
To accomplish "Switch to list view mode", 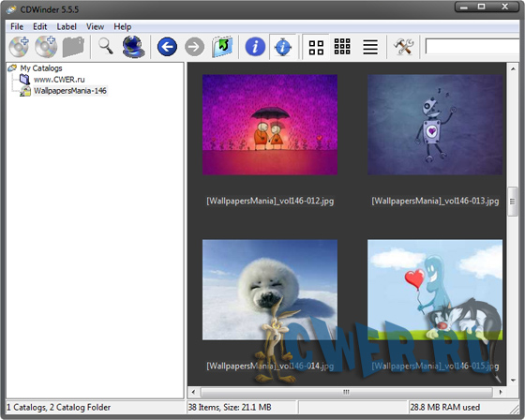I will tap(370, 47).
